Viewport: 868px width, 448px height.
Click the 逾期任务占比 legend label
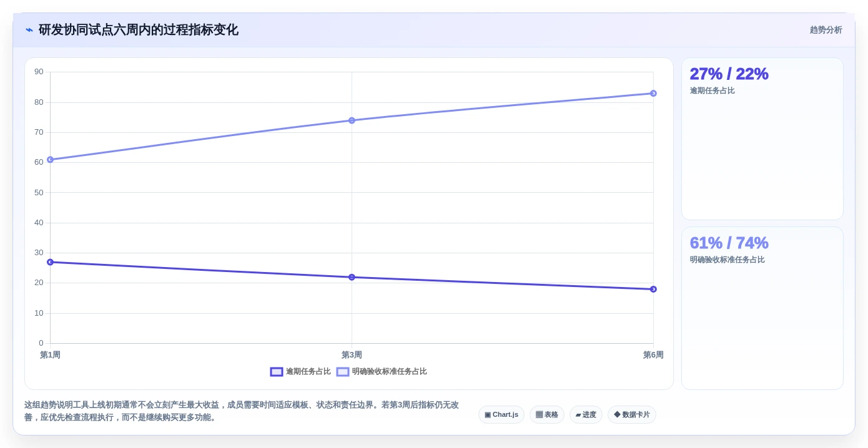point(308,372)
